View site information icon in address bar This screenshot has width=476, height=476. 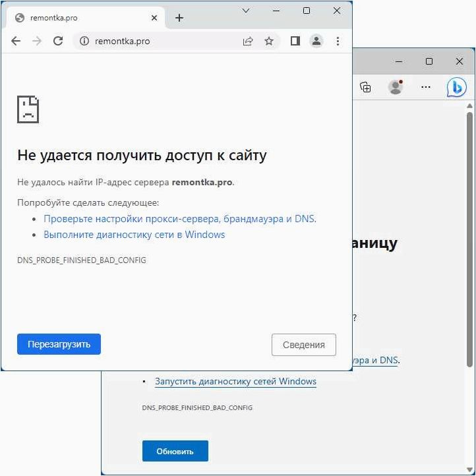tap(84, 41)
